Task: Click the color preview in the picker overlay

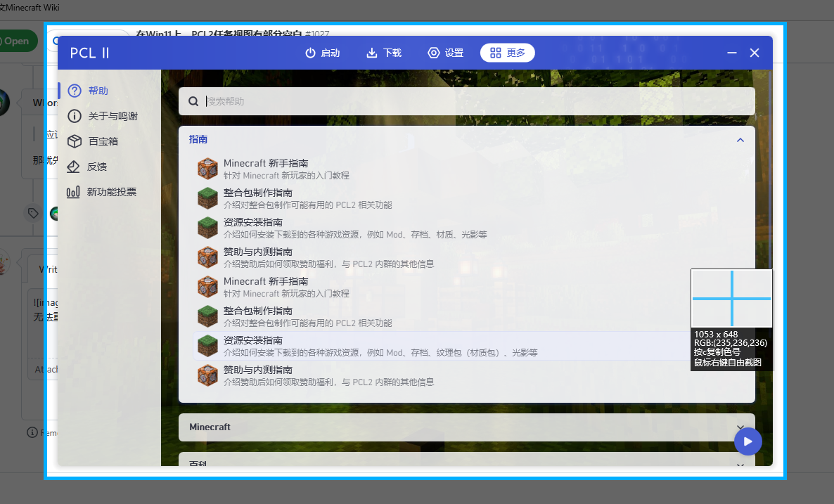Action: tap(731, 298)
